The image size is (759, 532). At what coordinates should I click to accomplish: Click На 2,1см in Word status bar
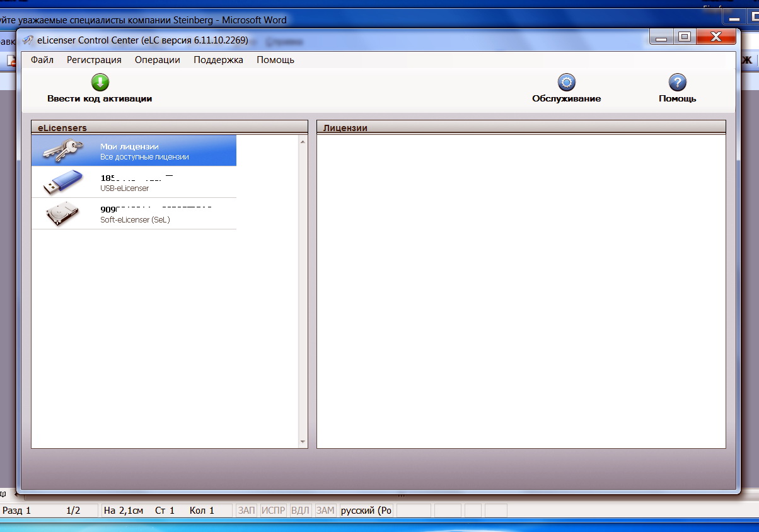pos(124,511)
